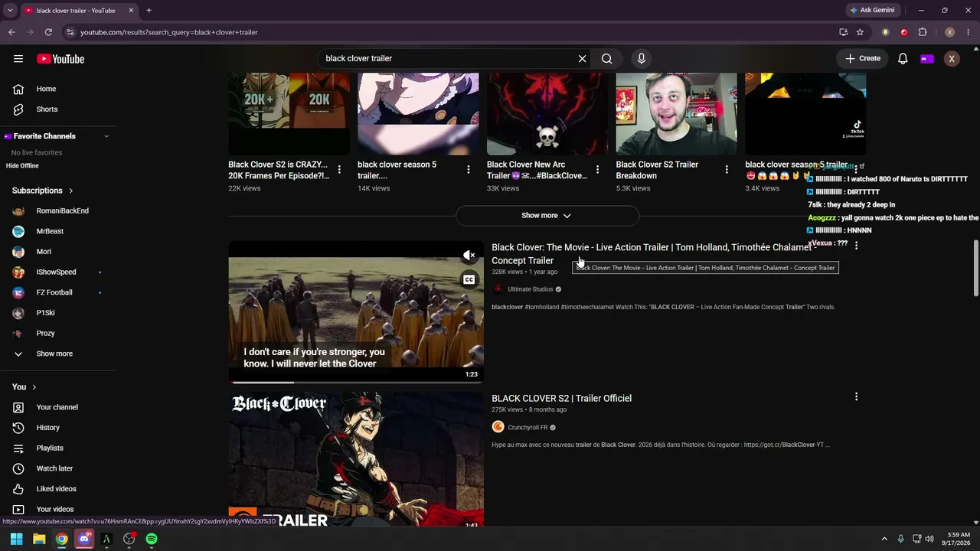
Task: Expand the Subscriptions section arrow
Action: click(x=71, y=191)
